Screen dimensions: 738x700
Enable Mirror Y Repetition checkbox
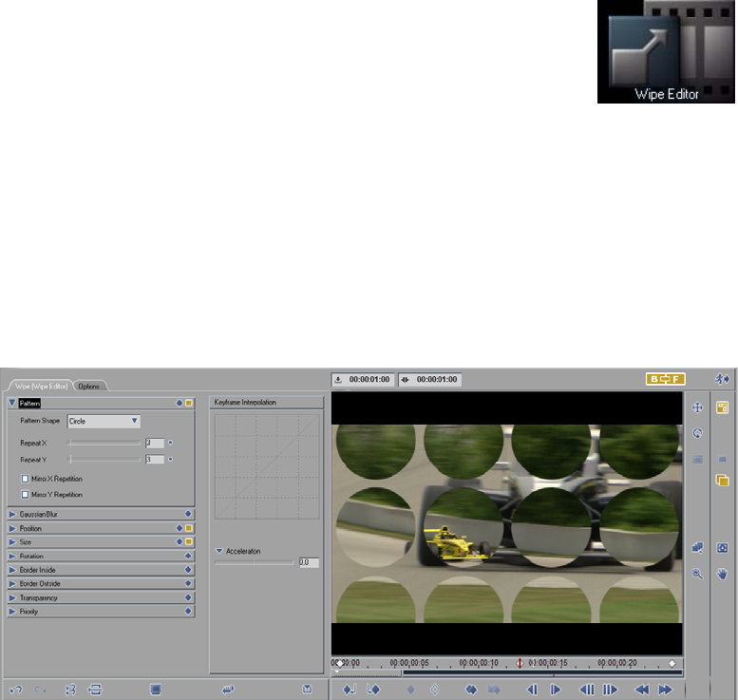(25, 495)
